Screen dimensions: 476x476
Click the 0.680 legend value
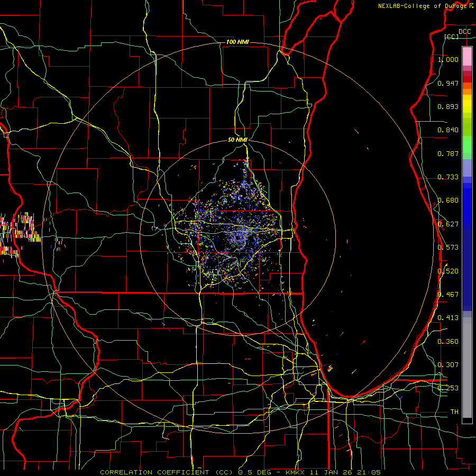pos(448,200)
